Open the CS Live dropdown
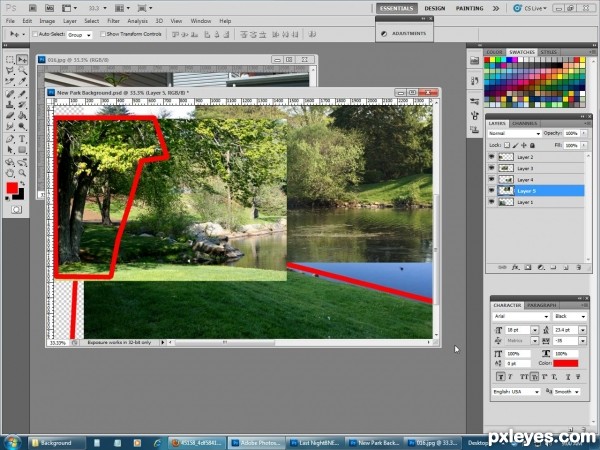 point(530,8)
